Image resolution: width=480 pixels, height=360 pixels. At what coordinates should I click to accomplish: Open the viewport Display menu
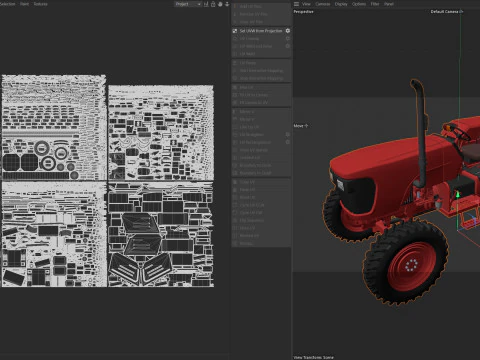[x=341, y=4]
